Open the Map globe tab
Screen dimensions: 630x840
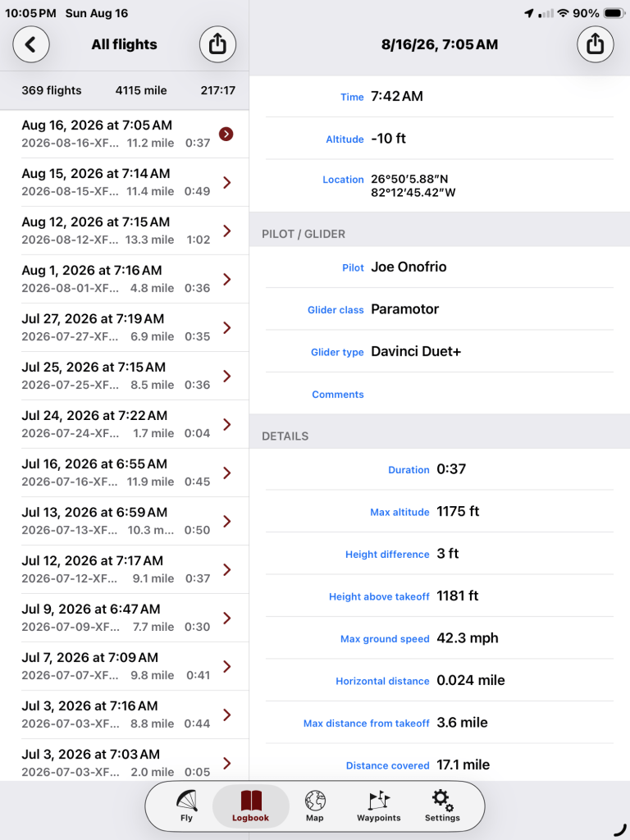(x=315, y=806)
